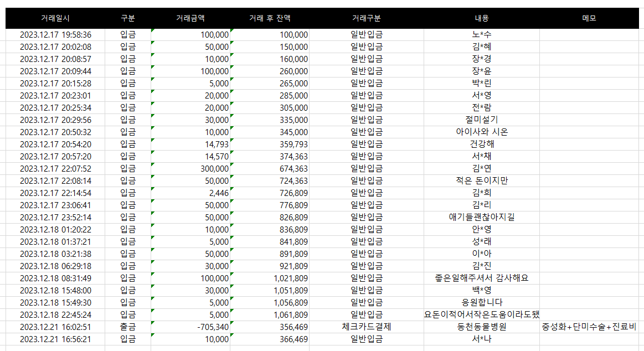Select amount cell 300,000
This screenshot has width=644, height=351.
tap(190, 169)
